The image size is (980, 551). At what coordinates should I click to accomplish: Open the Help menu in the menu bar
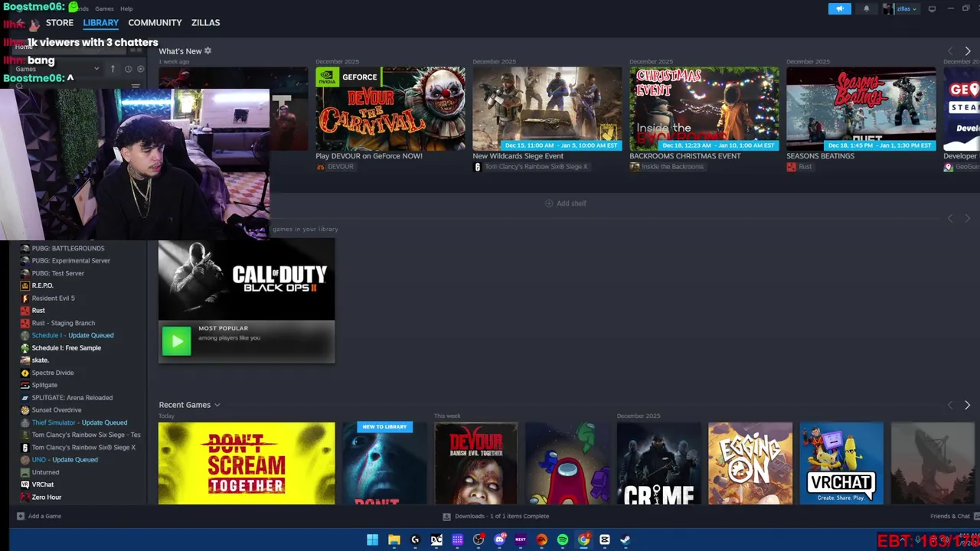[x=126, y=8]
